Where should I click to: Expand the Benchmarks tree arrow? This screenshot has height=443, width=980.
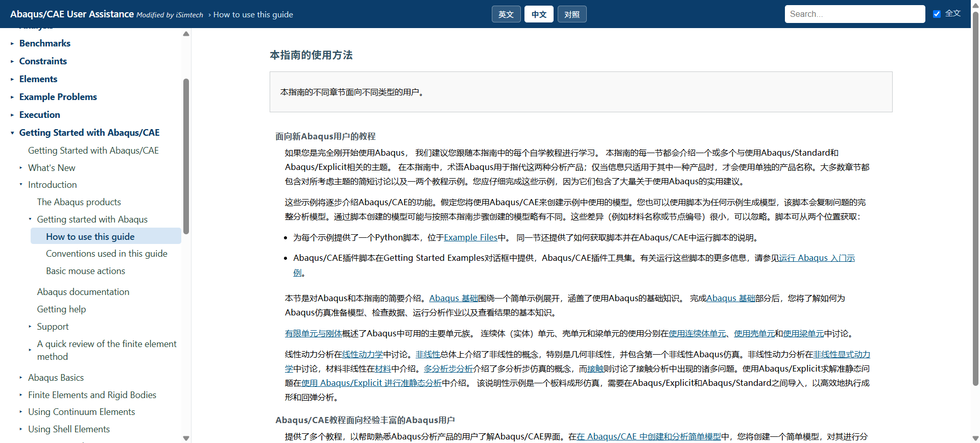[12, 43]
